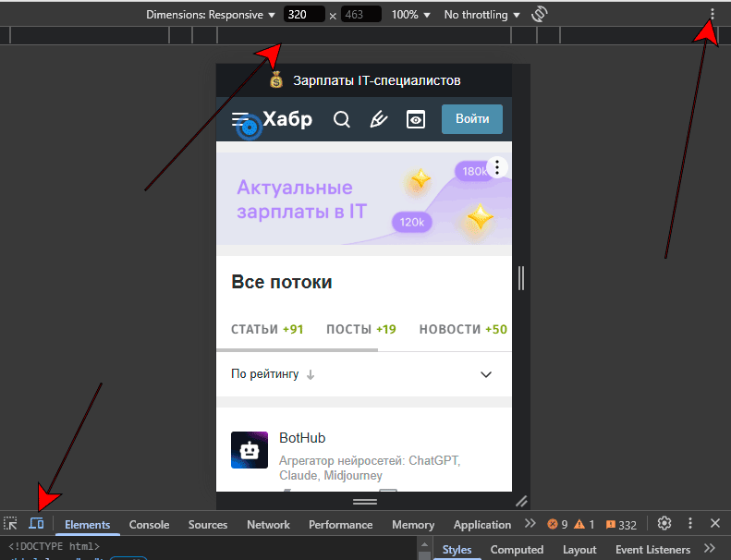
Task: Open the banner's three-dot options
Action: (497, 167)
